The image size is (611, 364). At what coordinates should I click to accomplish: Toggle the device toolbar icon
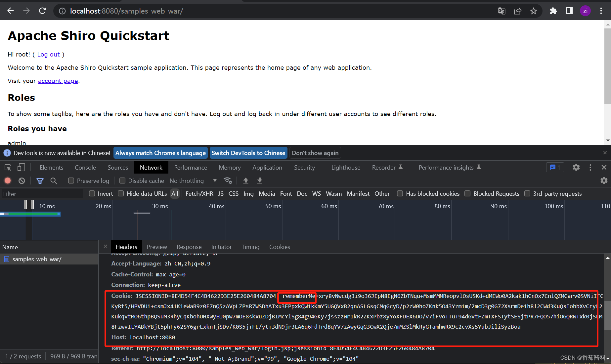click(x=21, y=168)
